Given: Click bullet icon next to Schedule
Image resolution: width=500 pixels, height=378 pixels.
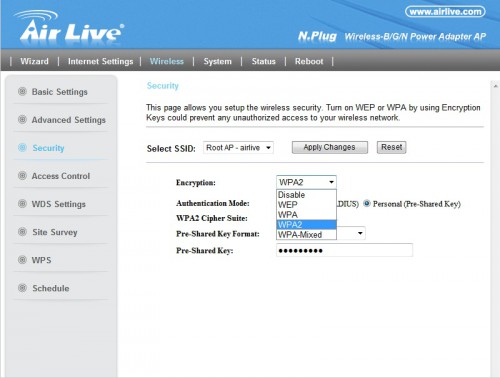Looking at the screenshot, I should click(22, 288).
